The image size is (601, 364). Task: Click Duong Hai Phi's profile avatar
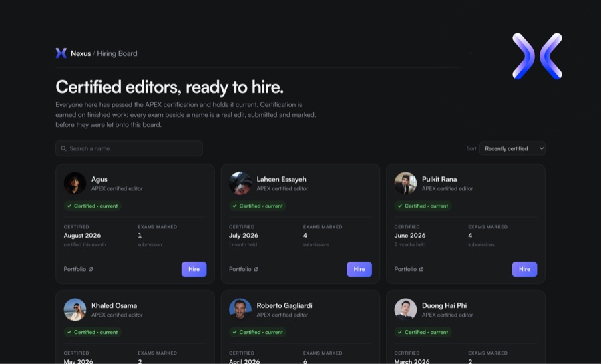tap(405, 309)
